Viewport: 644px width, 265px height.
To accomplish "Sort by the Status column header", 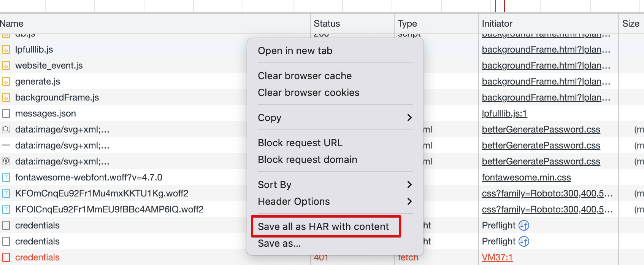I will [x=327, y=24].
